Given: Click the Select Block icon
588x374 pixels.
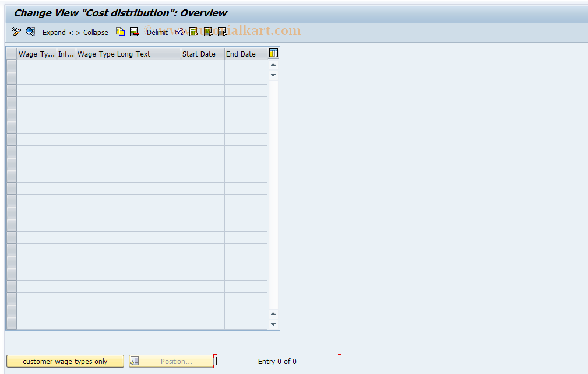Looking at the screenshot, I should click(x=207, y=32).
